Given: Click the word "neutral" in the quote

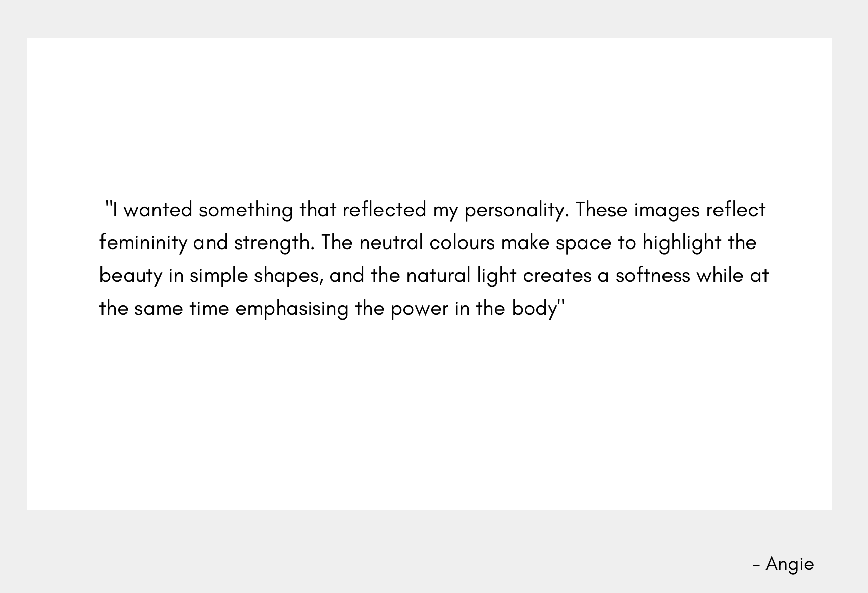Looking at the screenshot, I should [391, 243].
